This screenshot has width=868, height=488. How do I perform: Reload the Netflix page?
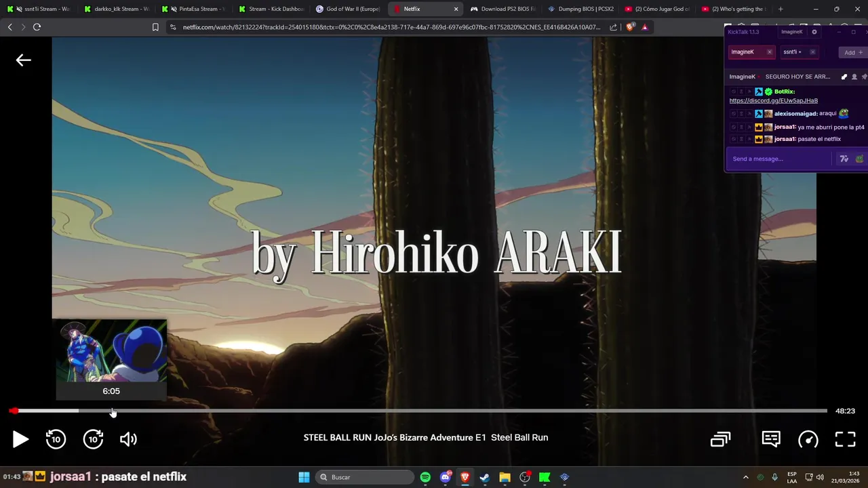37,27
